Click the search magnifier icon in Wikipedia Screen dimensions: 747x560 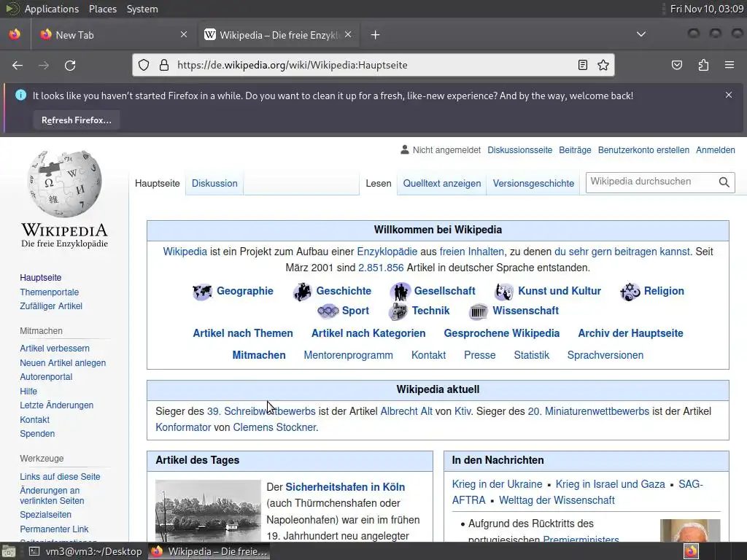(x=724, y=182)
